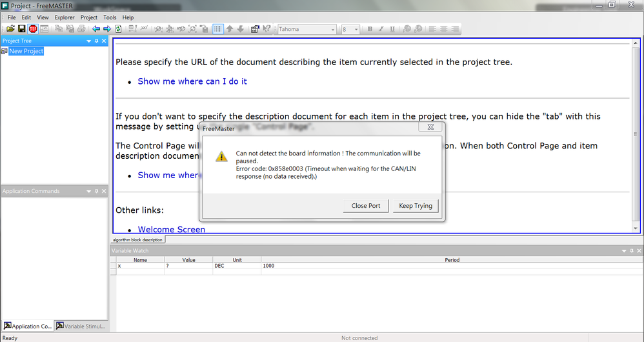
Task: Click the 1000 period cell for x
Action: click(x=452, y=266)
